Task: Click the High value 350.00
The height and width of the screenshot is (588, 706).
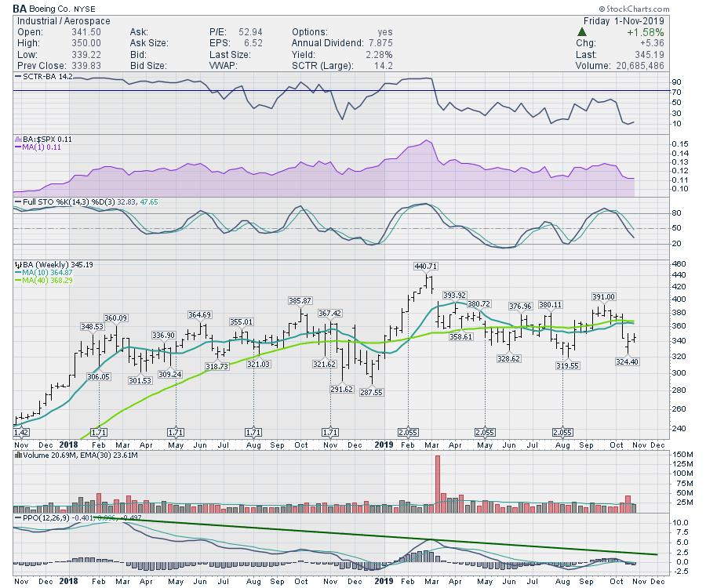Action: [x=86, y=43]
